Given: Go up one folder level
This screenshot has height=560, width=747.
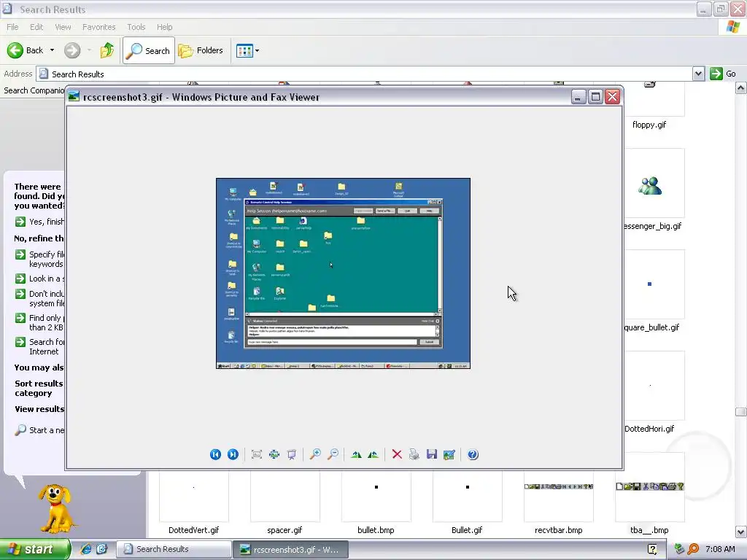Looking at the screenshot, I should point(107,50).
